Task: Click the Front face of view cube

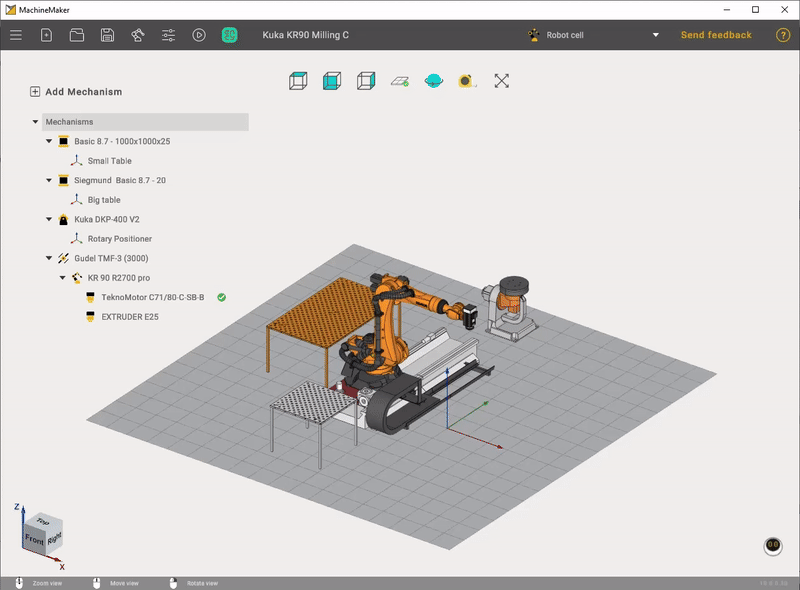Action: coord(35,538)
